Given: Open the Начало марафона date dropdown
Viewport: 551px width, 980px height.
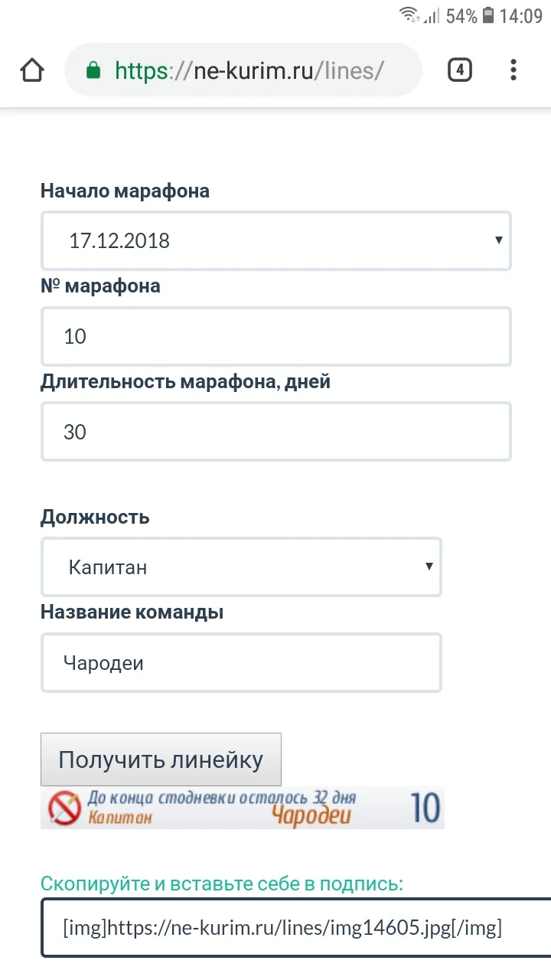Looking at the screenshot, I should tap(275, 240).
